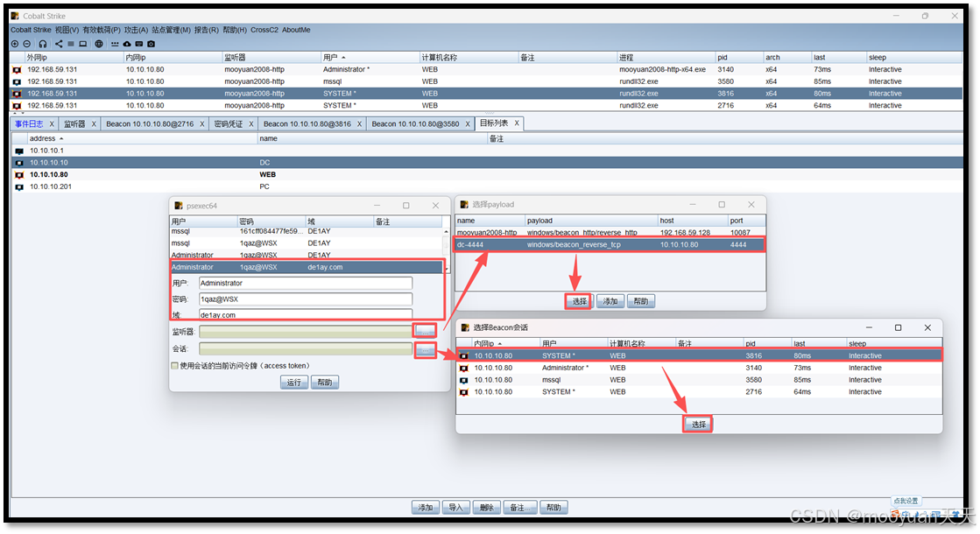Screen dimensions: 980x534
Task: Click 选择 button in 选择payload dialog
Action: pos(580,302)
